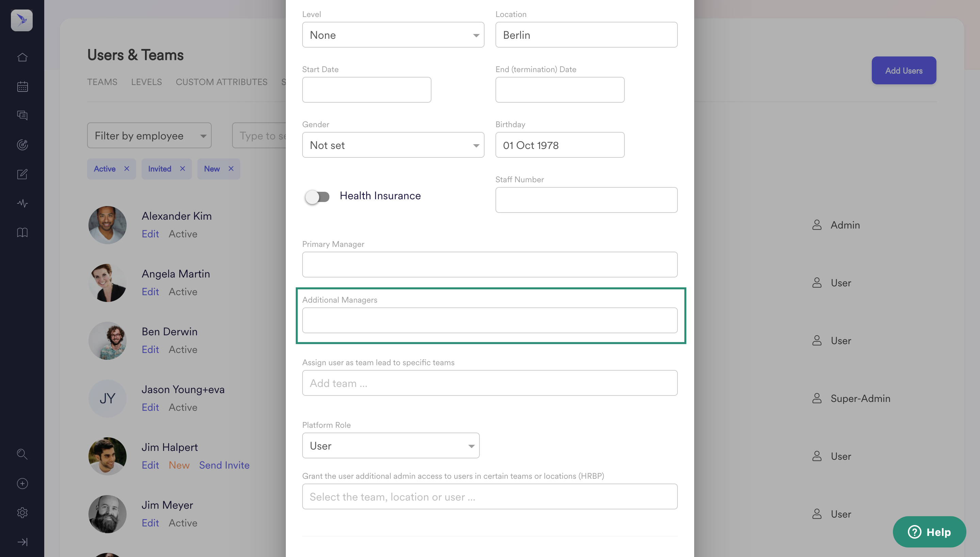Open the calendar icon in sidebar

(22, 86)
